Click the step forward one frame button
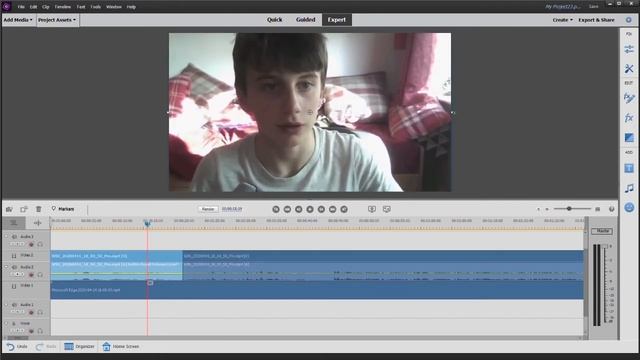 coord(321,209)
